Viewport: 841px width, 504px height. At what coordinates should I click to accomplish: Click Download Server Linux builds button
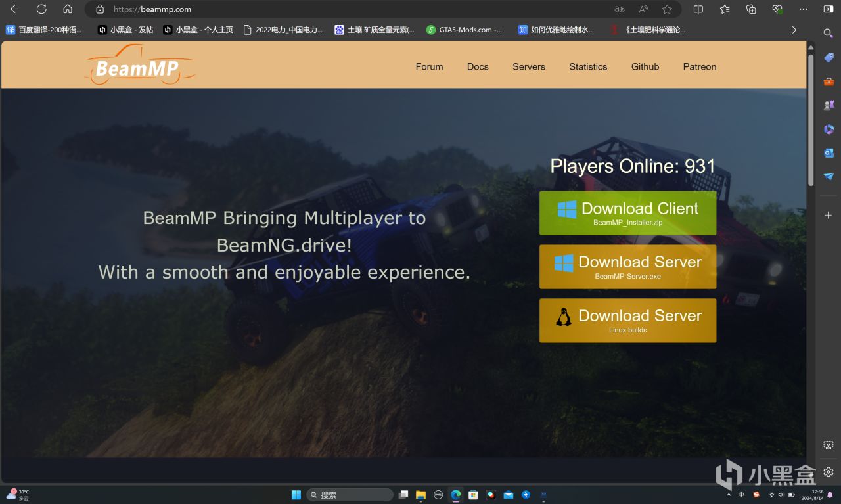[627, 321]
